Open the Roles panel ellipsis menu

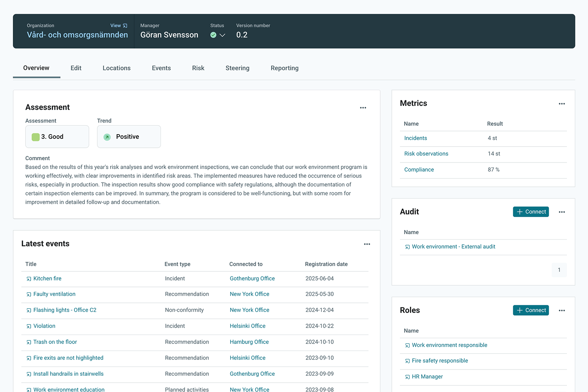point(561,311)
